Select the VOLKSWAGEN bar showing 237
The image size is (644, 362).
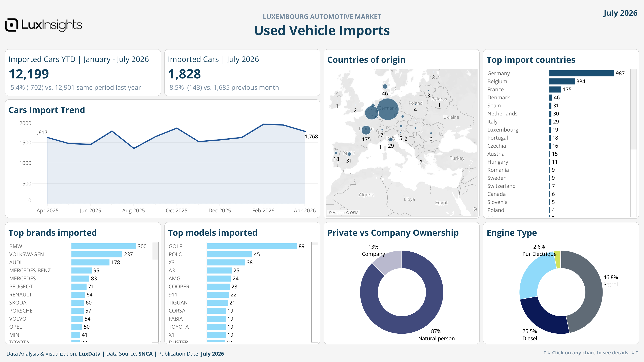97,254
